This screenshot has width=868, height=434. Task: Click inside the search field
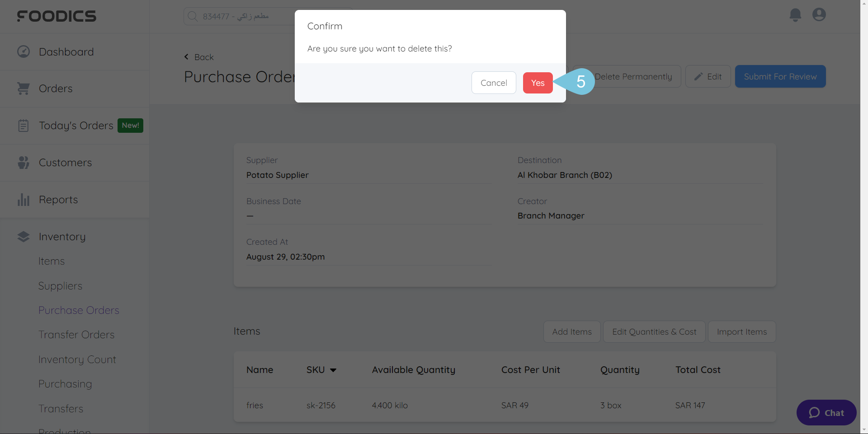pos(253,16)
